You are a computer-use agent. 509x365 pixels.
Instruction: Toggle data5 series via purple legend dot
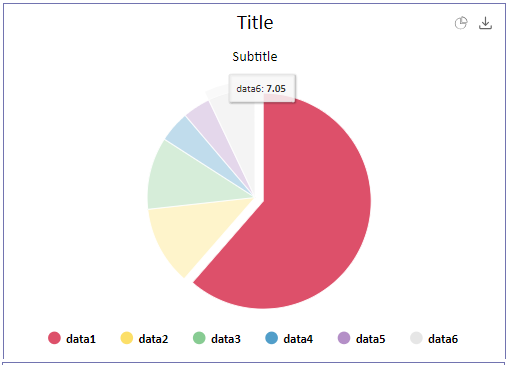pos(344,338)
